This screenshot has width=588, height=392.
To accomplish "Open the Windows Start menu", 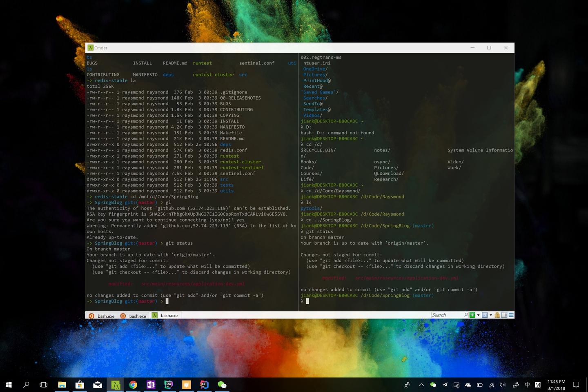I will tap(9, 385).
